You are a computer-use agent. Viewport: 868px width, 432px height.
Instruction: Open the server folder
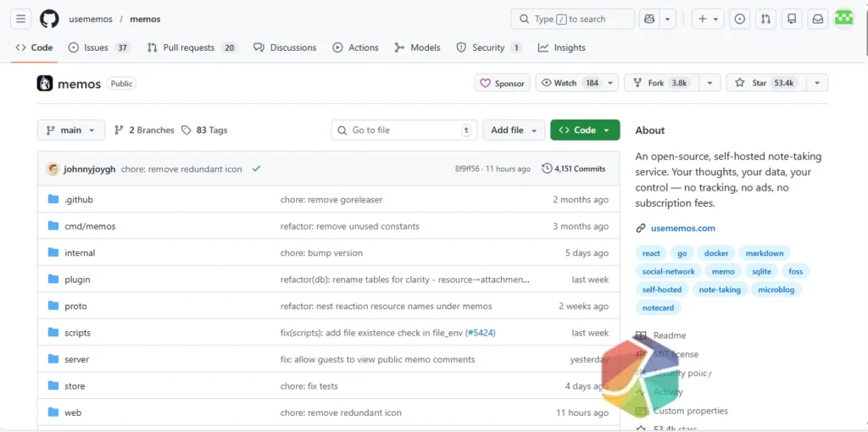point(76,359)
